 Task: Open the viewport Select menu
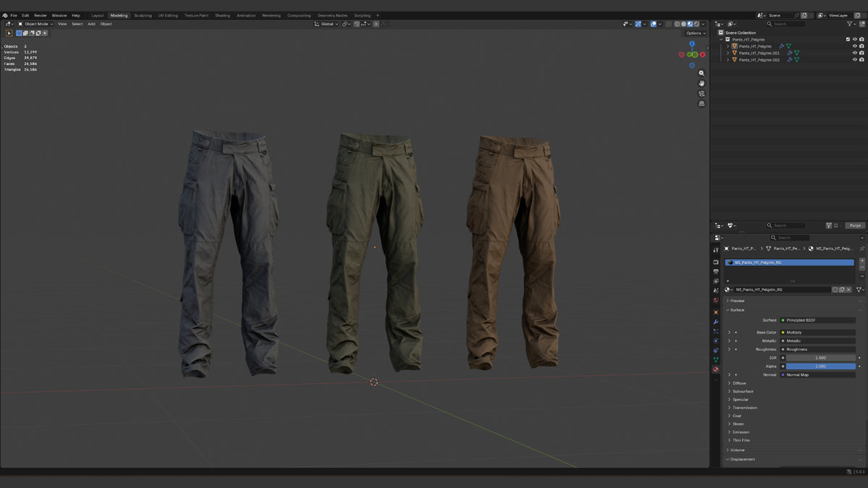click(77, 24)
